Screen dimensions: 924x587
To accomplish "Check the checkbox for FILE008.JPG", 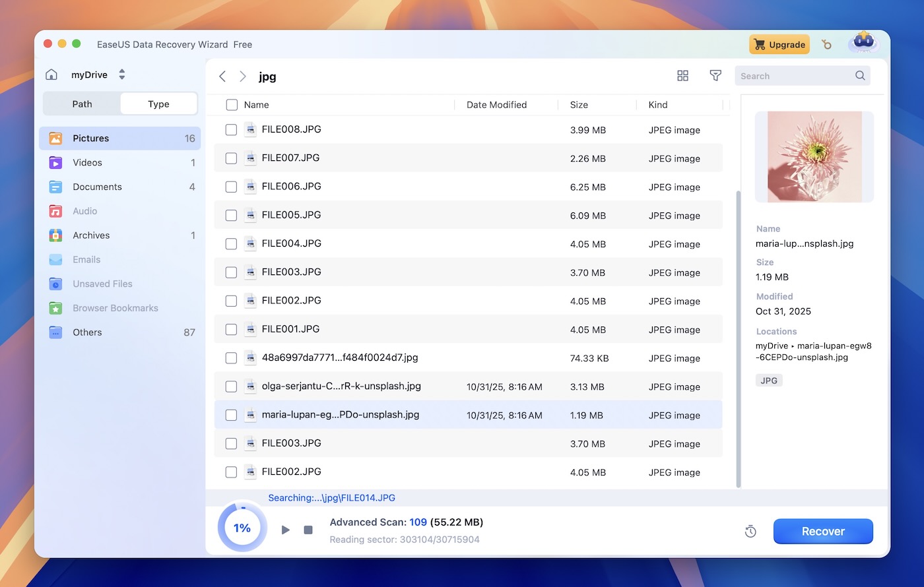I will pos(231,129).
